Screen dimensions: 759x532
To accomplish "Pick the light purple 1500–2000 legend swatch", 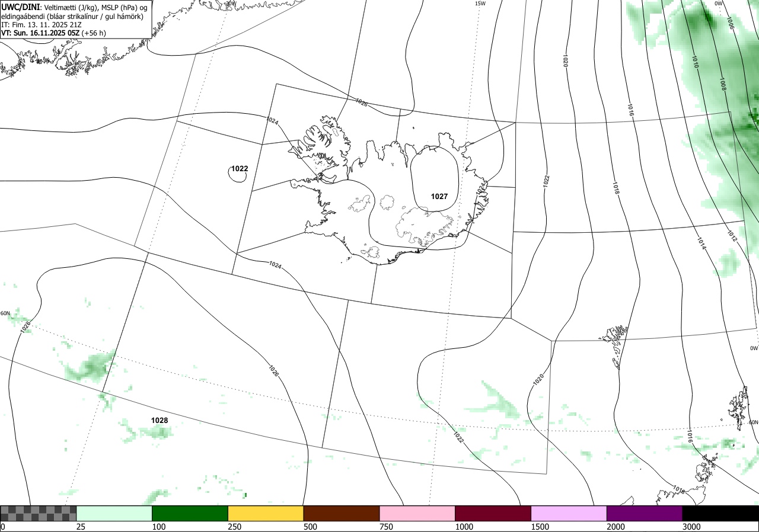I will (x=569, y=513).
